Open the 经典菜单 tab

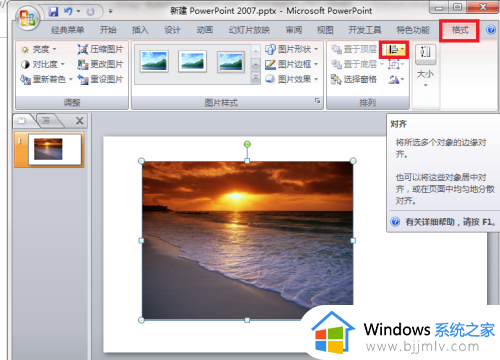coord(67,30)
